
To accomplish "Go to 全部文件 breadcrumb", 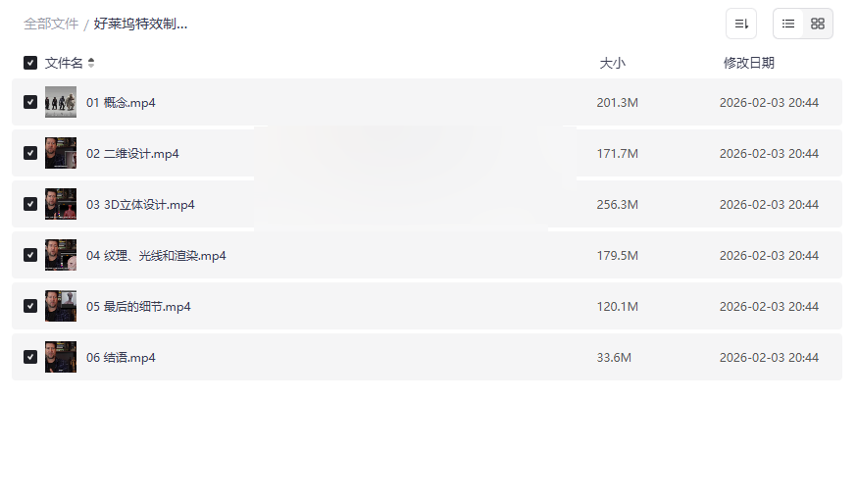I will click(51, 24).
